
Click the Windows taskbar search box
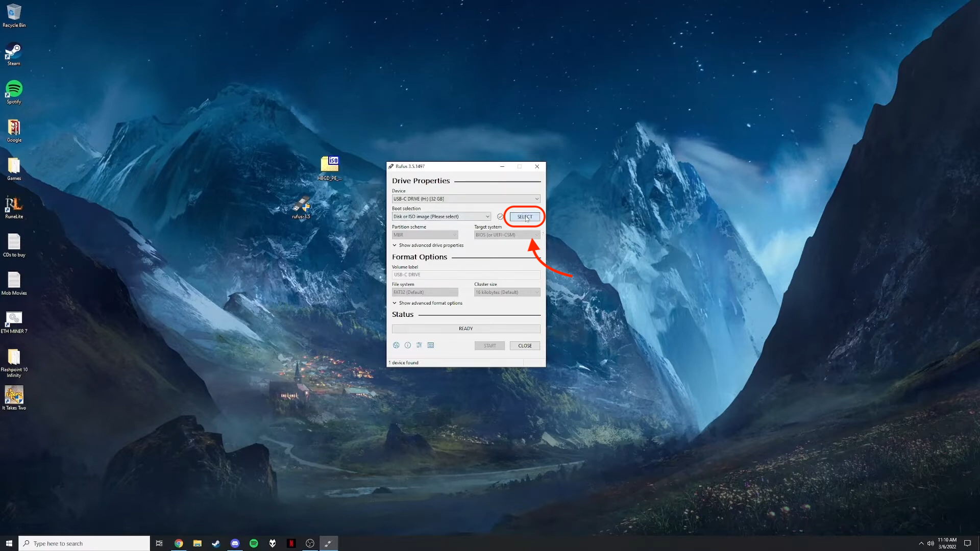(84, 543)
